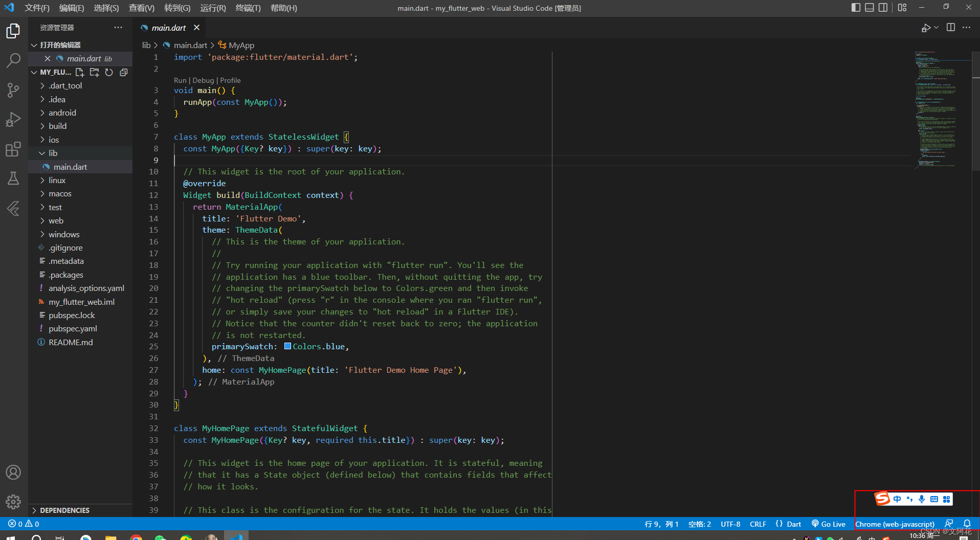Select main.dart in lib folder

click(x=80, y=167)
